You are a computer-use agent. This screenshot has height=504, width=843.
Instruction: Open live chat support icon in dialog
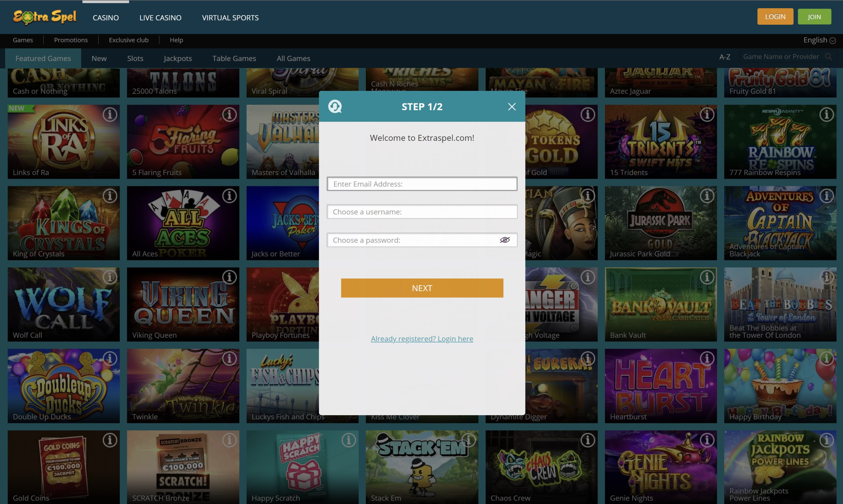coord(335,107)
